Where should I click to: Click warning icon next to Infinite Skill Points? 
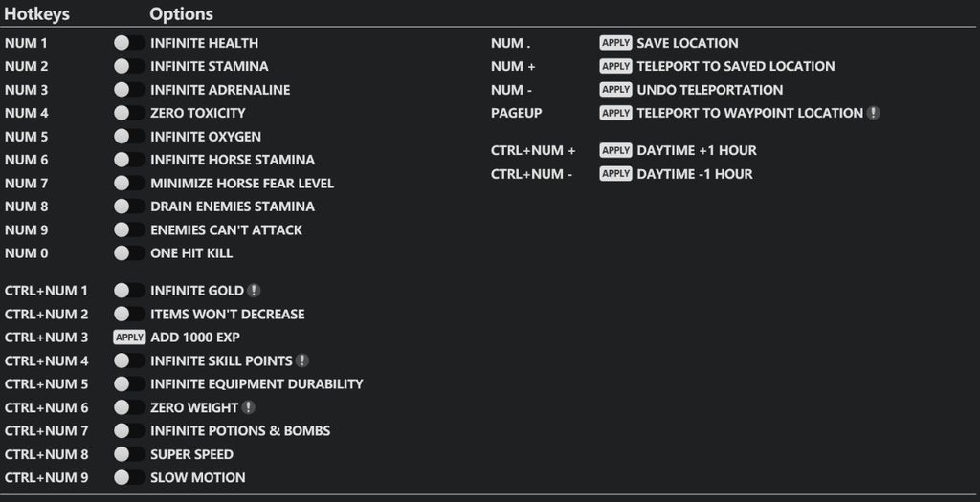tap(301, 360)
